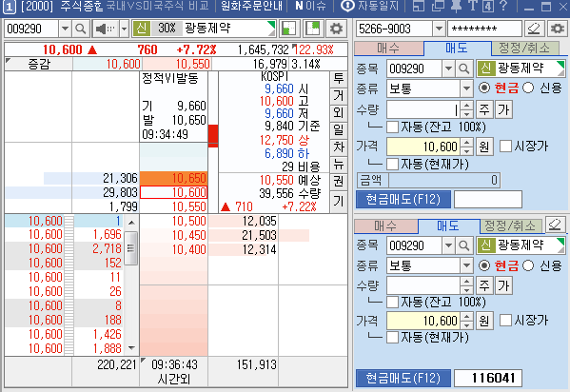Check 시장가 in upper order panel

click(505, 147)
